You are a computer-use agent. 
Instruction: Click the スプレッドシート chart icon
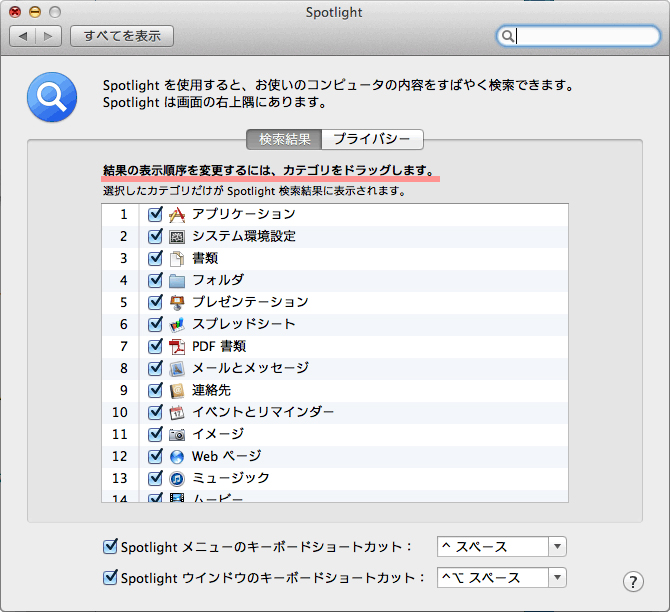[x=177, y=325]
